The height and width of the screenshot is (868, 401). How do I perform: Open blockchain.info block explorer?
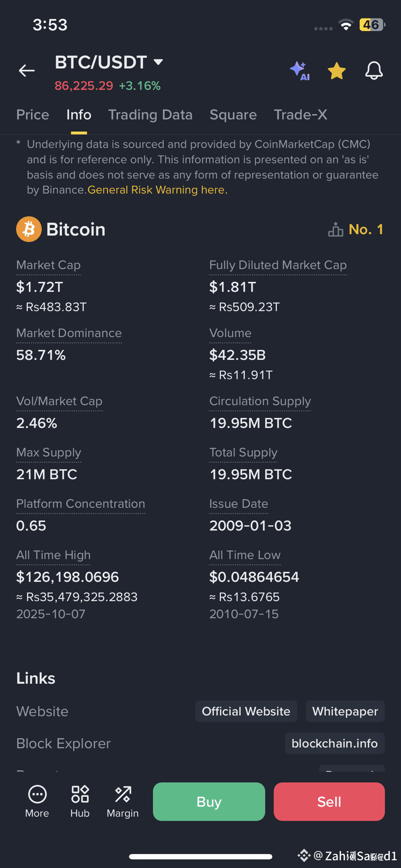(x=334, y=744)
